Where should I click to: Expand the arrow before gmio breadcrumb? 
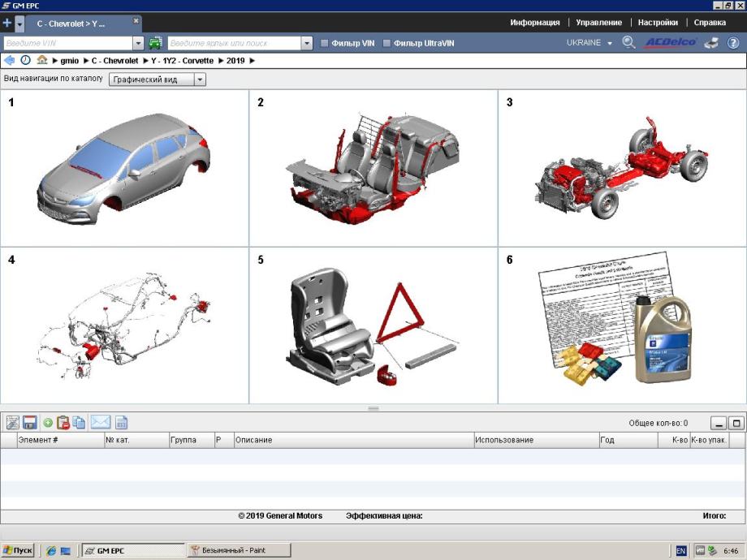point(55,61)
